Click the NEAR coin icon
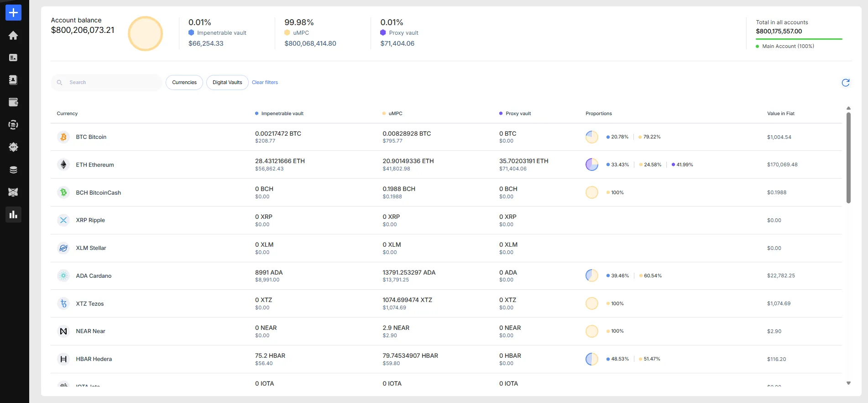This screenshot has width=868, height=403. click(x=63, y=331)
